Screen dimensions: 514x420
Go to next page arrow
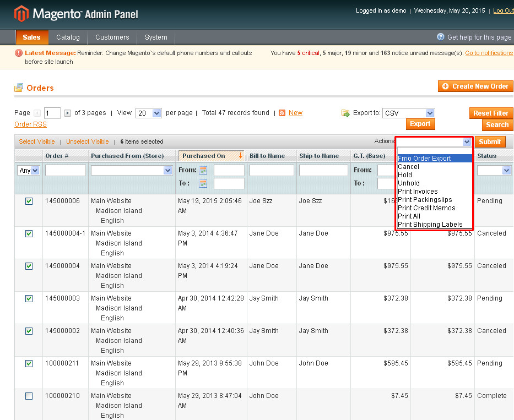pyautogui.click(x=67, y=113)
